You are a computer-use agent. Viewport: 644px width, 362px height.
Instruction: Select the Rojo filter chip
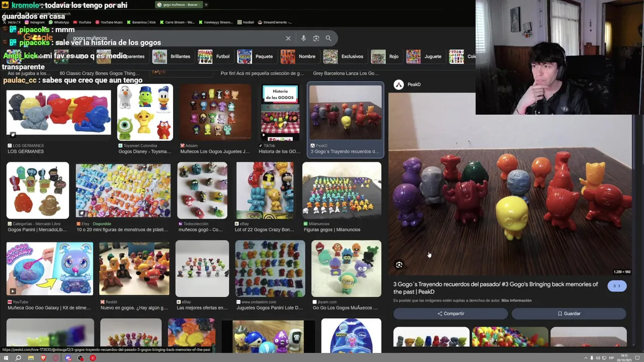tap(386, 56)
